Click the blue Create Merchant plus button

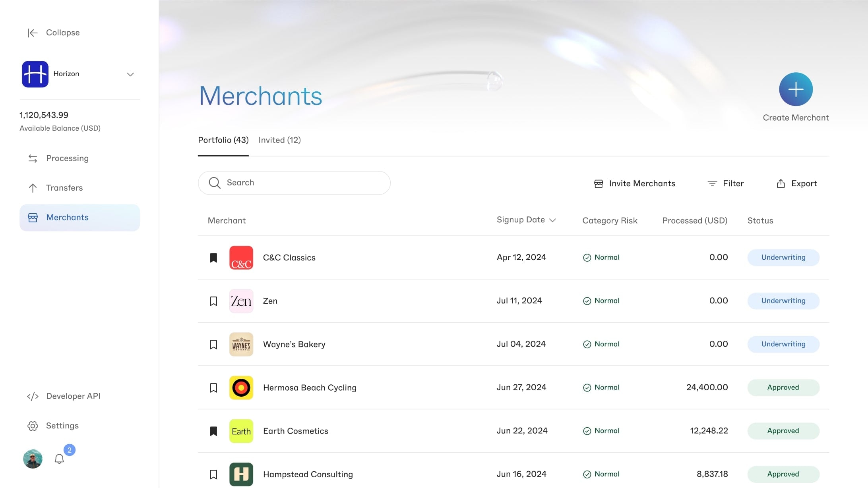click(796, 89)
